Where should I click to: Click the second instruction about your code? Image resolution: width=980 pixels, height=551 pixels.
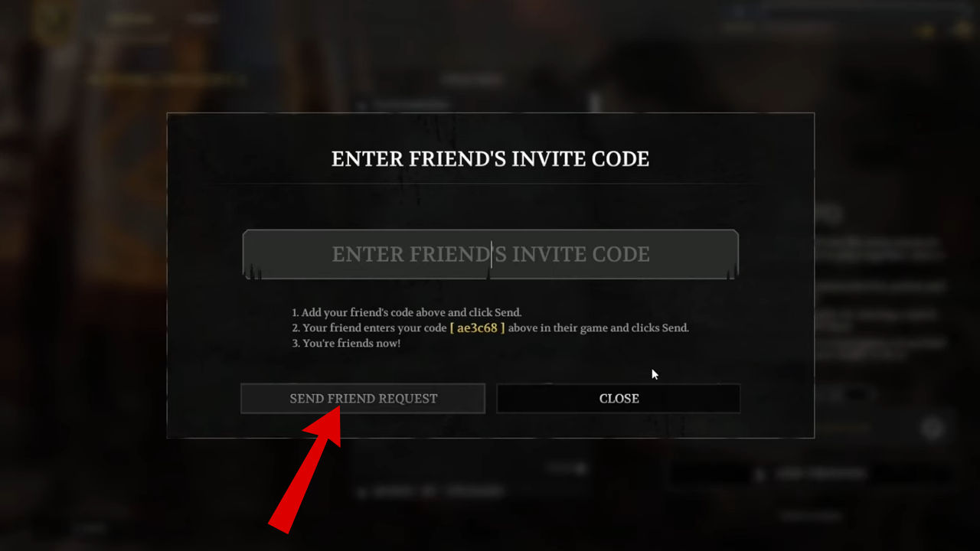click(x=490, y=328)
